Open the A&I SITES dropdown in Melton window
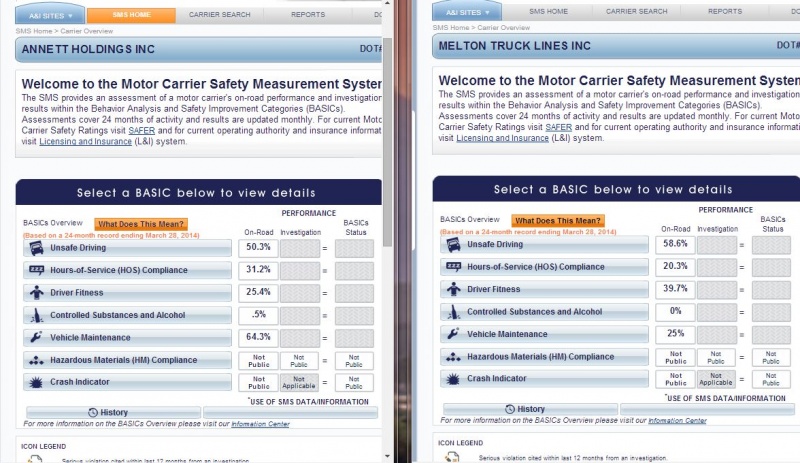The image size is (800, 463). click(467, 12)
